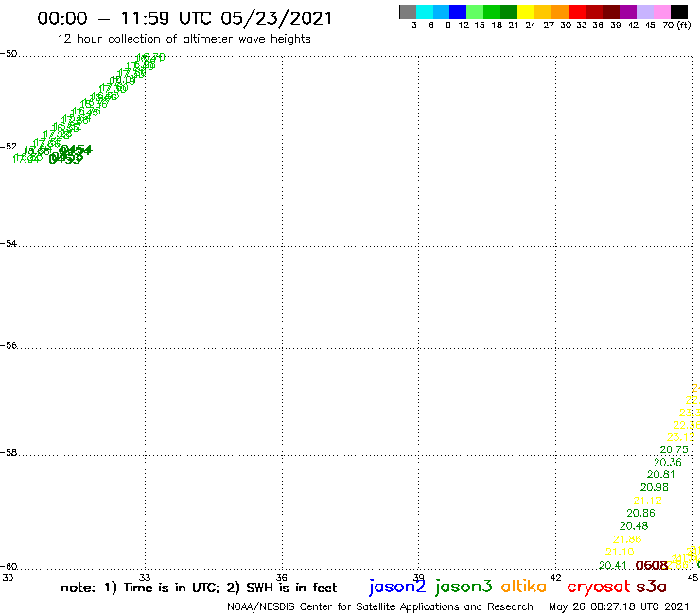Click the jason2 satellite label

click(397, 587)
